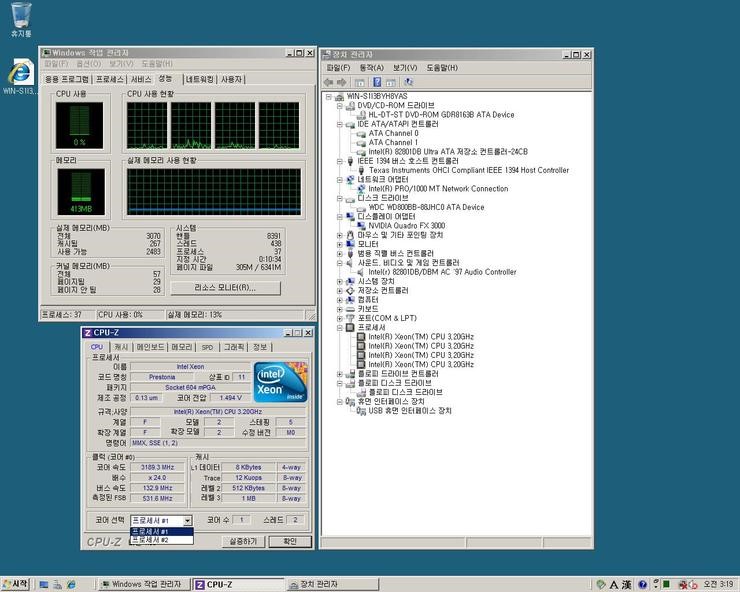Click the 리소스 모니터(R)... button
The width and height of the screenshot is (740, 592).
pyautogui.click(x=225, y=288)
